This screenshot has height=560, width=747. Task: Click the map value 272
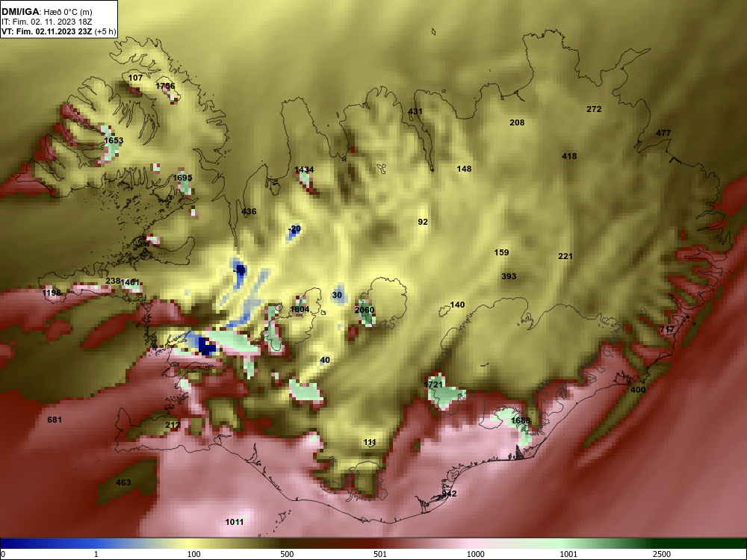point(594,109)
